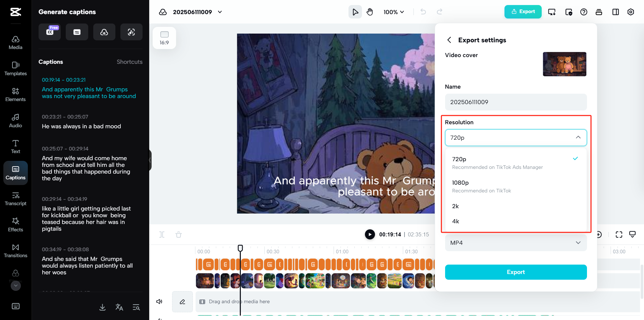The image size is (644, 320).
Task: Mute the timeline track audio
Action: click(x=159, y=302)
